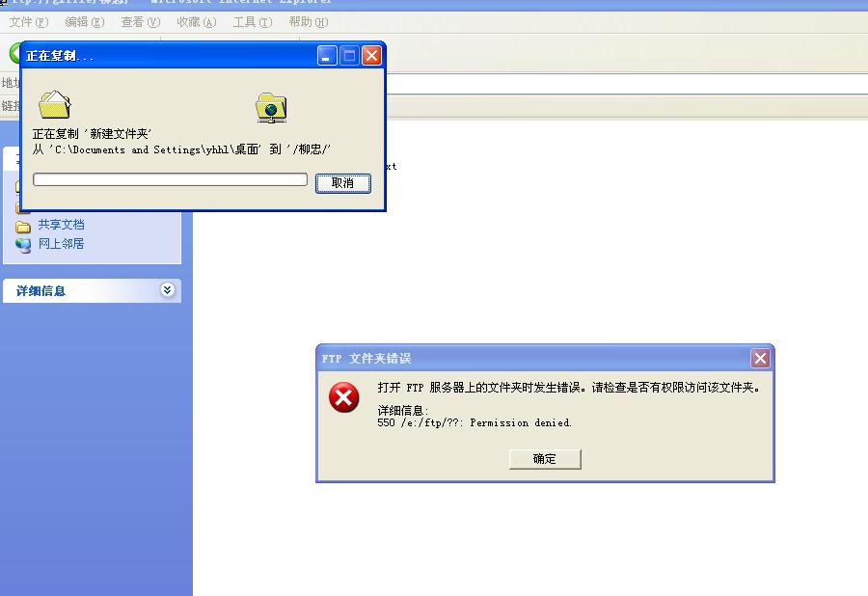
Task: Expand the 详细信息 panel chevron
Action: coord(167,289)
